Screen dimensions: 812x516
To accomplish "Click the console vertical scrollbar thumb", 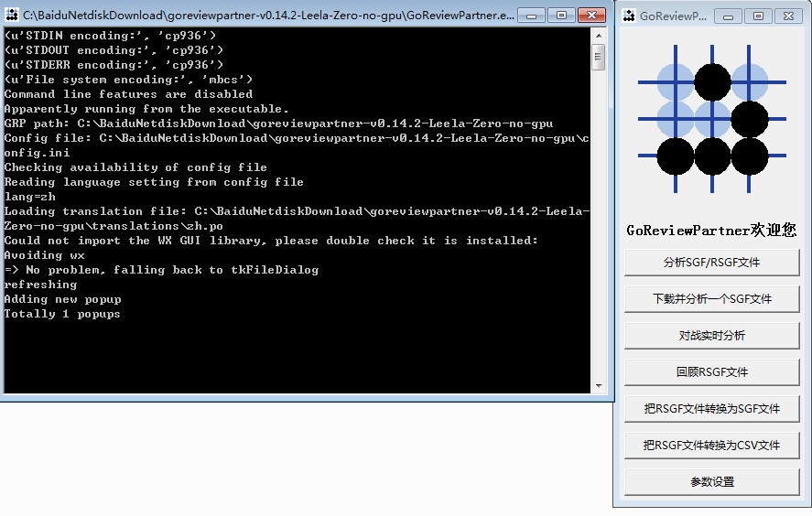I will point(599,58).
